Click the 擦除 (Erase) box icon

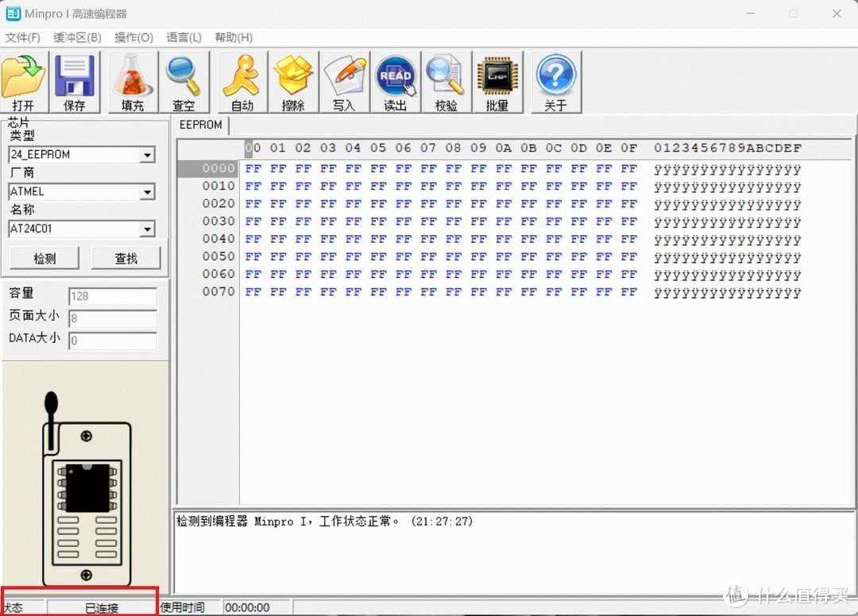(293, 83)
